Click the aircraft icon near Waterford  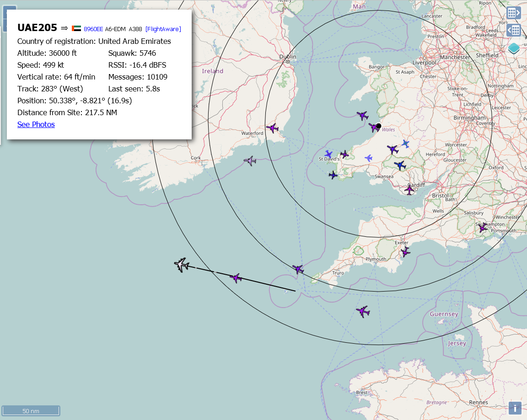(x=273, y=128)
